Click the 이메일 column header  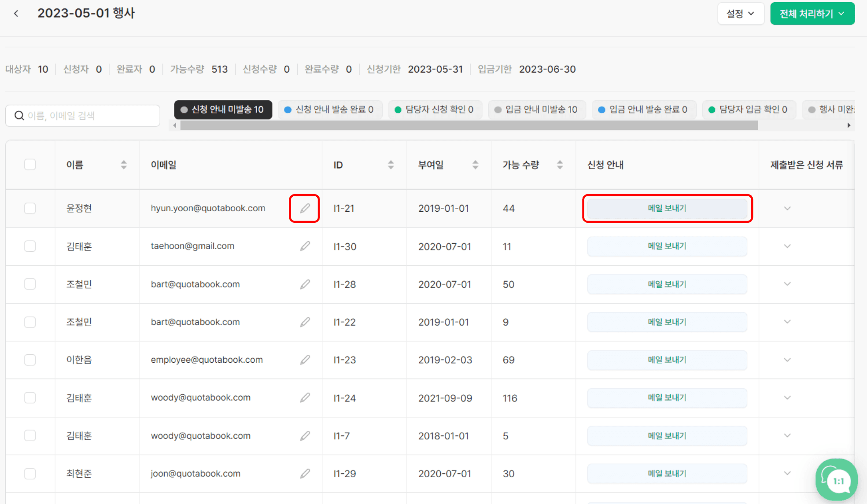click(163, 165)
